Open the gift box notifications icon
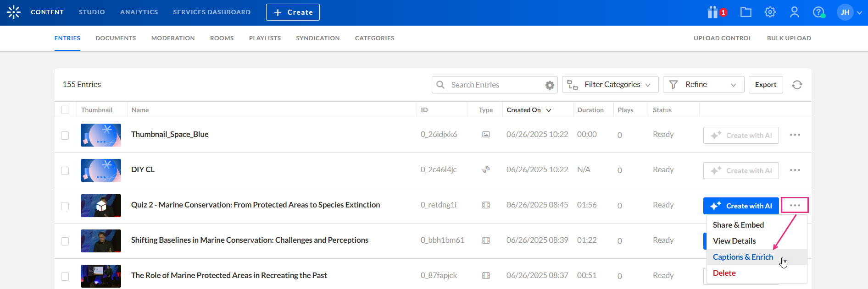The height and width of the screenshot is (289, 868). point(713,12)
